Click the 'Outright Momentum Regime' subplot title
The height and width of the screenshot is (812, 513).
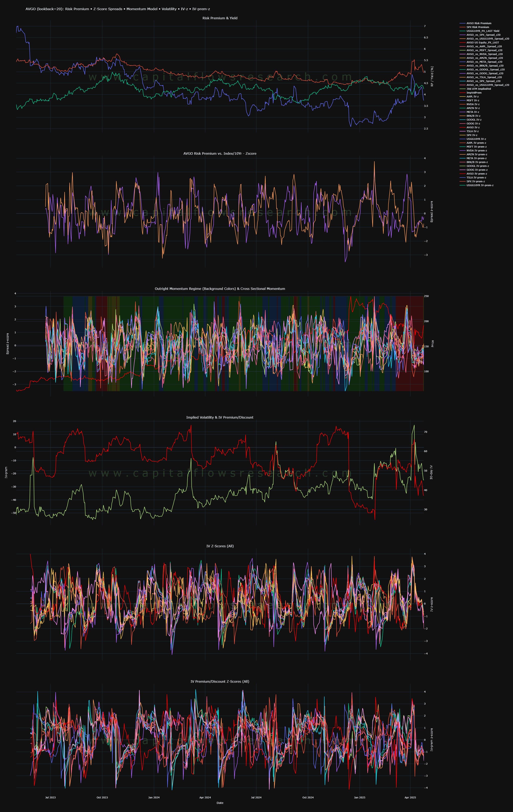pyautogui.click(x=220, y=289)
